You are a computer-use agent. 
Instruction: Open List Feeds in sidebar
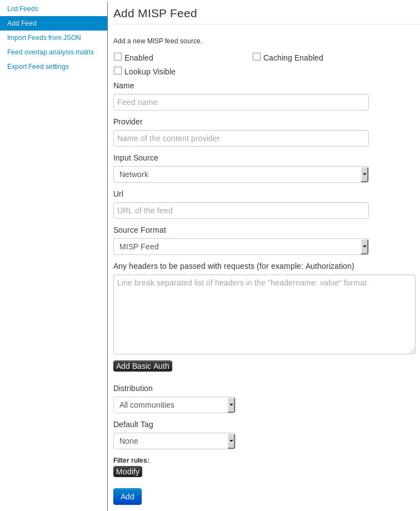click(23, 9)
